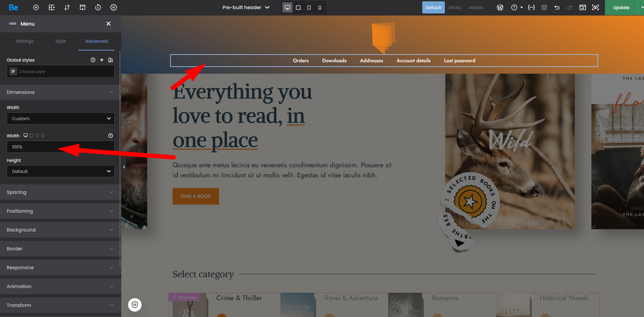The image size is (644, 317).
Task: Open the Width Custom dropdown
Action: pyautogui.click(x=61, y=118)
